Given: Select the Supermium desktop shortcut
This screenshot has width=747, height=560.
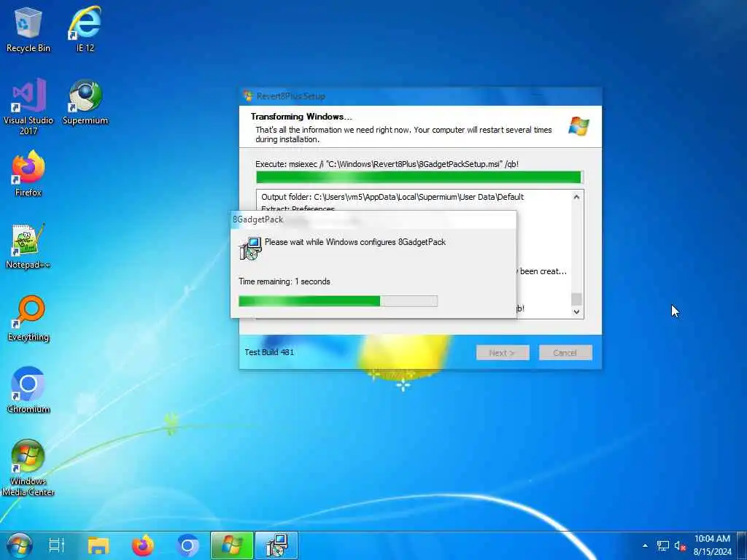Looking at the screenshot, I should pyautogui.click(x=85, y=102).
